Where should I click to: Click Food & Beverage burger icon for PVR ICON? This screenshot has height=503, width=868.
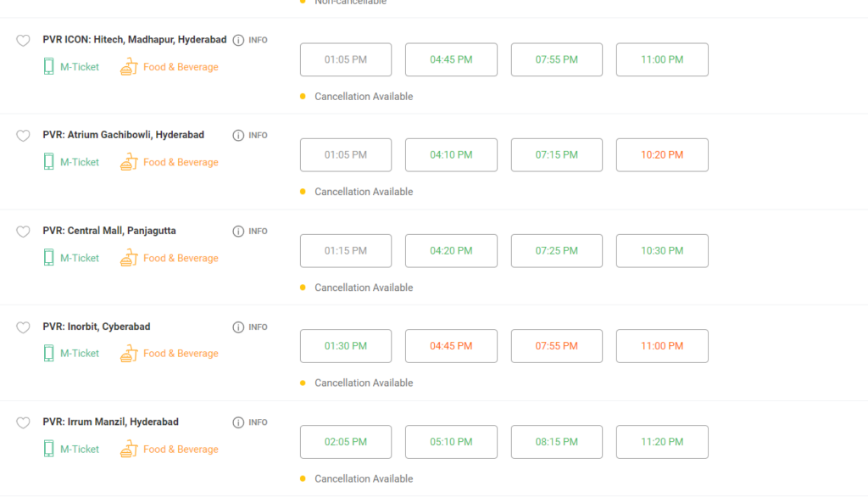coord(129,66)
